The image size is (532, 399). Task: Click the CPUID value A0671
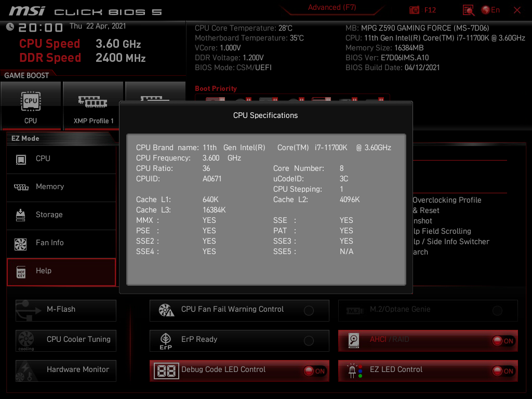[x=212, y=179]
